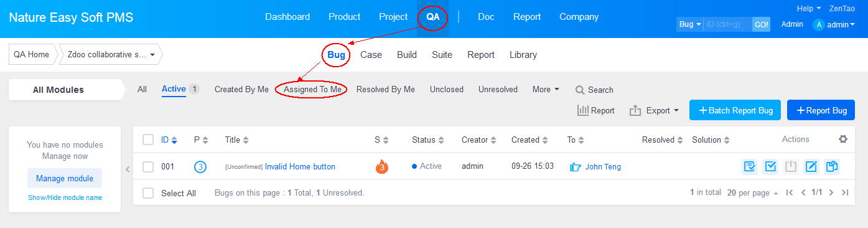Click the Copy bug icon
This screenshot has height=228, width=868.
pos(831,166)
